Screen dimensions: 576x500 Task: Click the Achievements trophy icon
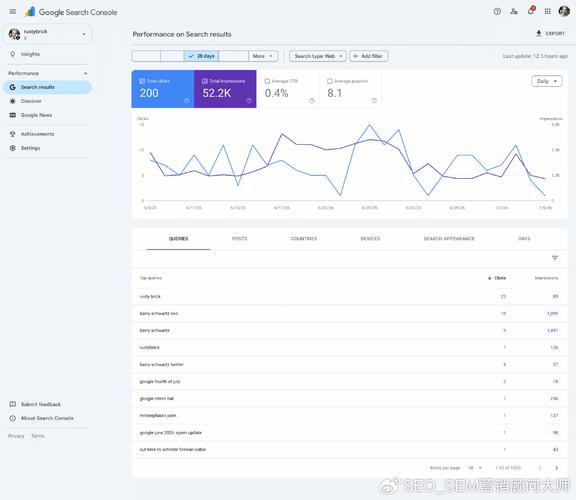tap(12, 134)
